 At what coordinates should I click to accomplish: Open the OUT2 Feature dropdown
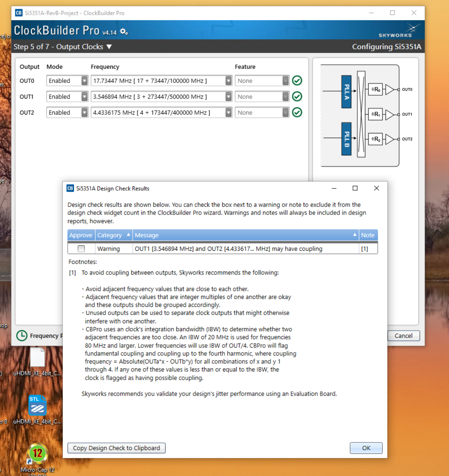coord(285,112)
